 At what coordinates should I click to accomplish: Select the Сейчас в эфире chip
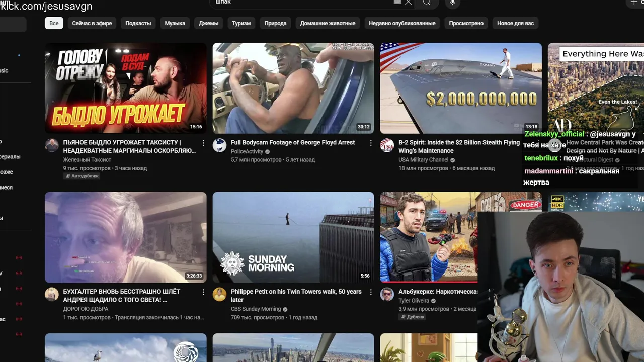pyautogui.click(x=92, y=23)
